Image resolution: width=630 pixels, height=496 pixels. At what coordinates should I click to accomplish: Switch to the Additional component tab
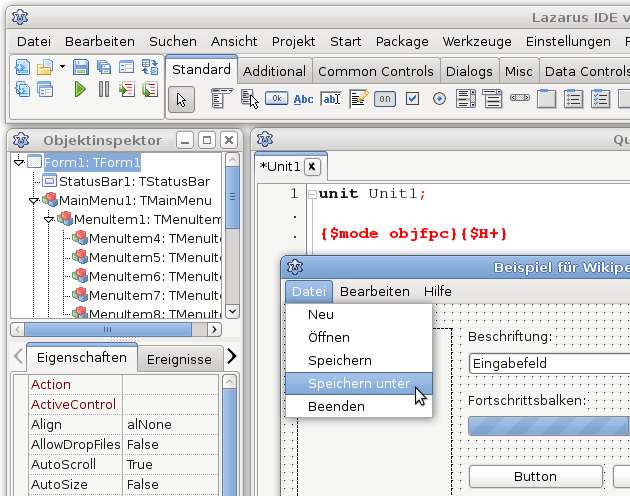[x=274, y=72]
